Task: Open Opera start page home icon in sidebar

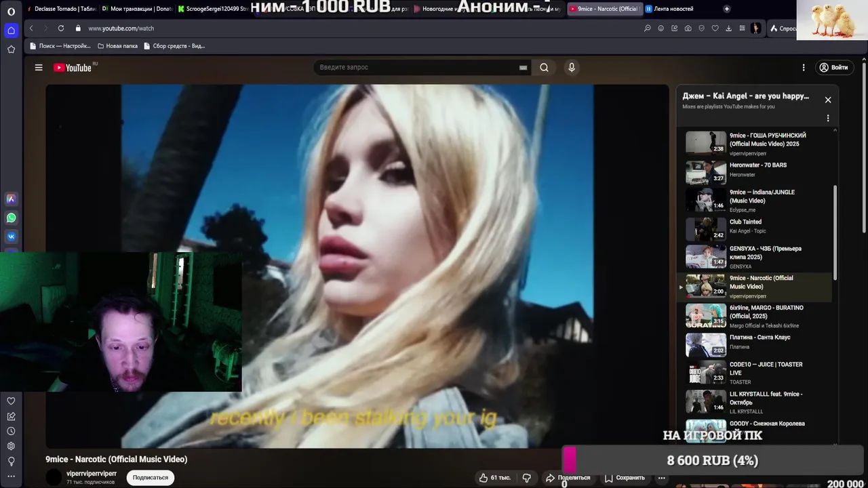Action: coord(11,30)
